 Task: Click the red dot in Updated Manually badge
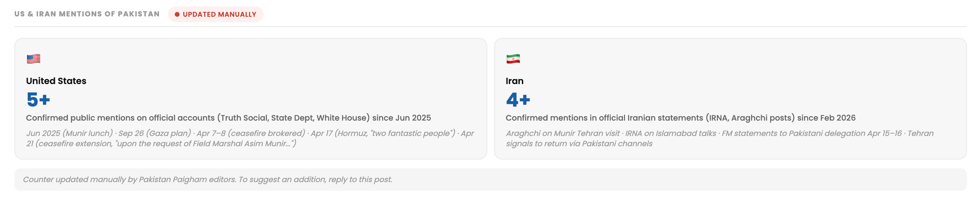point(177,14)
